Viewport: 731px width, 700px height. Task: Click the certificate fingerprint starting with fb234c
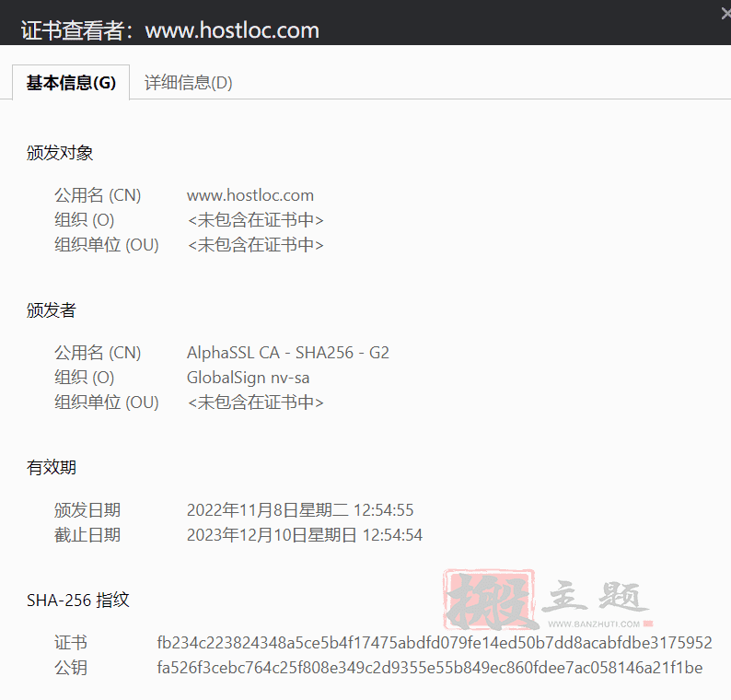click(x=434, y=643)
